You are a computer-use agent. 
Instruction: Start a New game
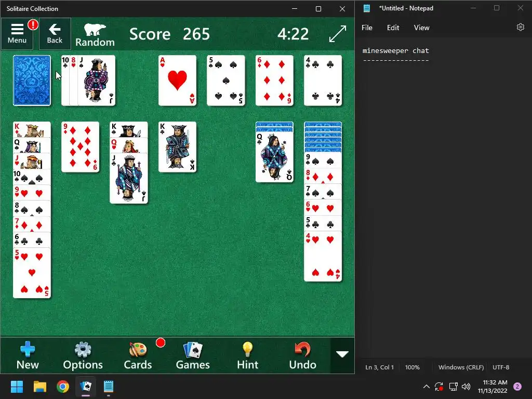tap(28, 355)
